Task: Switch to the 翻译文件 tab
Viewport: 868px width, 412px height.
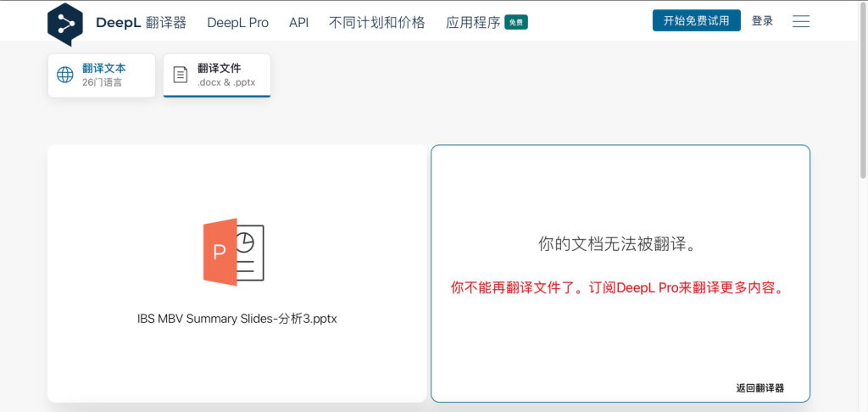Action: (217, 75)
